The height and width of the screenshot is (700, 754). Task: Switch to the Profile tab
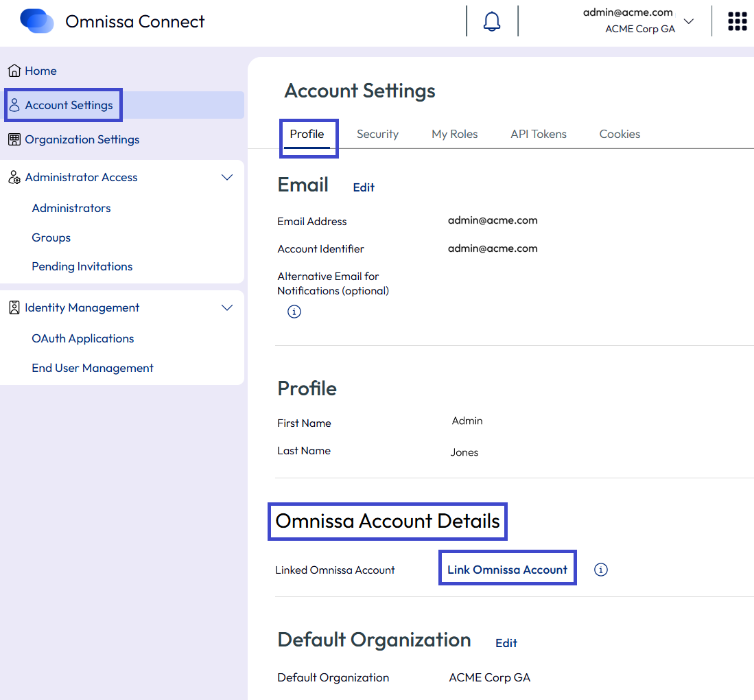(x=307, y=135)
